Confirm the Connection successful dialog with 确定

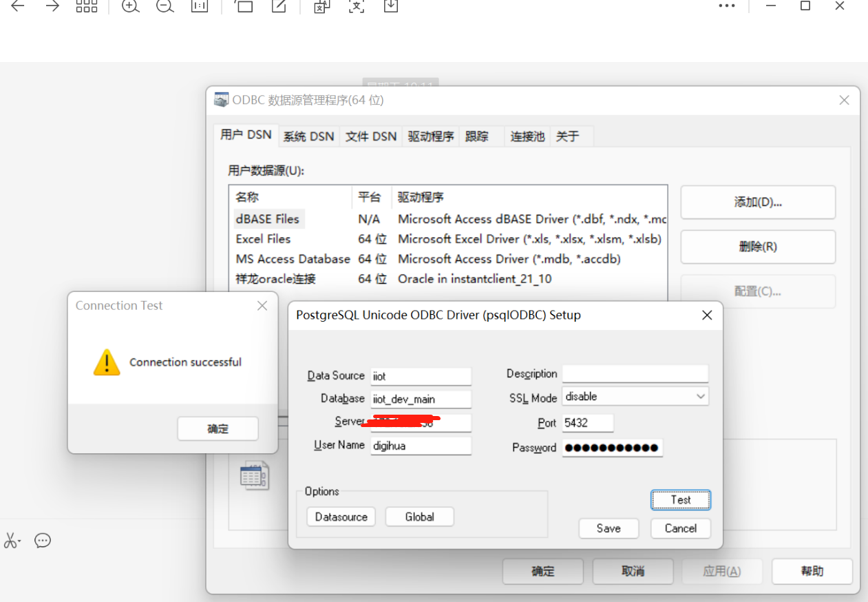pos(218,428)
